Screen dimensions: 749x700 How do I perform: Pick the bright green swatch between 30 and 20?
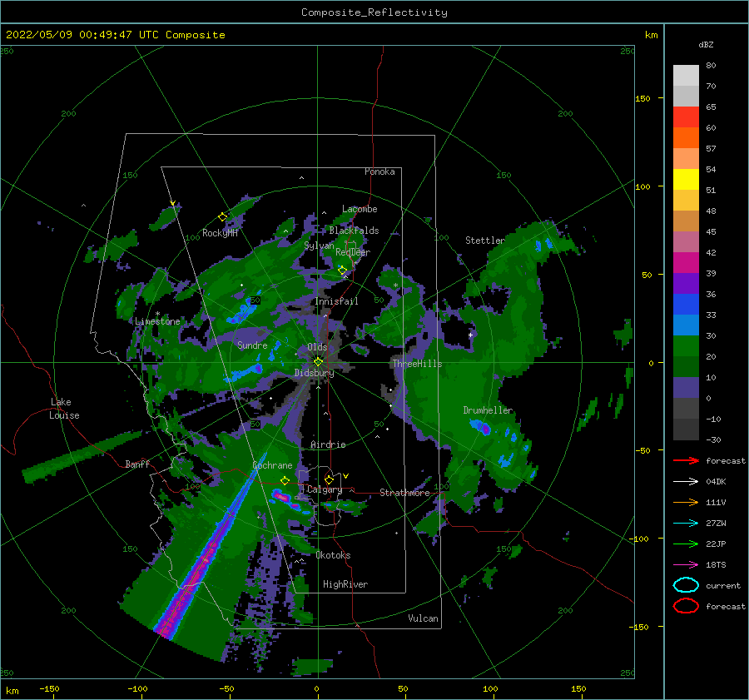click(686, 346)
